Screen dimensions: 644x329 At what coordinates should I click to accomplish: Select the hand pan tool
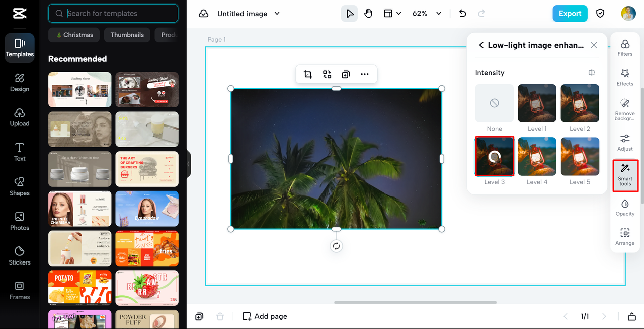pyautogui.click(x=368, y=14)
